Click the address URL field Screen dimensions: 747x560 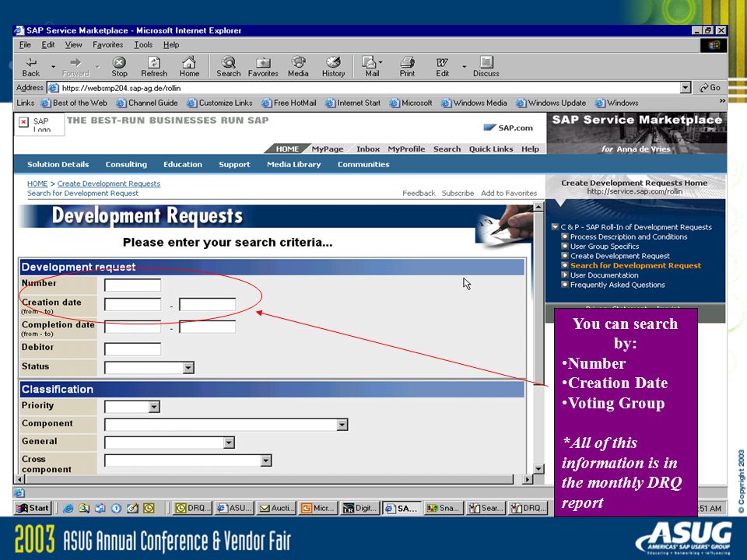coord(363,88)
